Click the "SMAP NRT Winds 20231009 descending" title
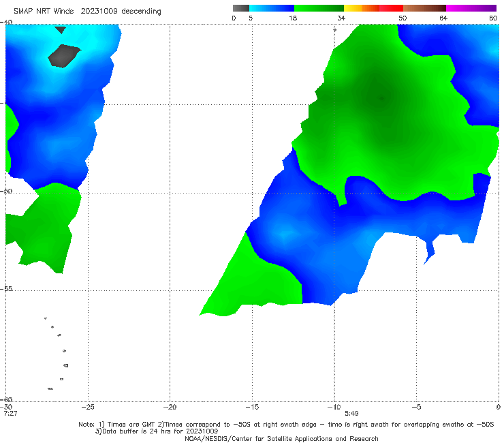 click(87, 11)
